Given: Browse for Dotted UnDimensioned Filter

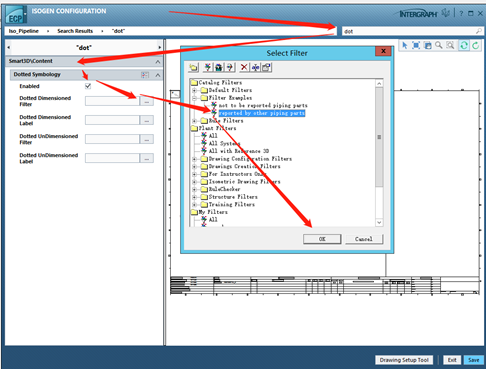Looking at the screenshot, I should (147, 139).
